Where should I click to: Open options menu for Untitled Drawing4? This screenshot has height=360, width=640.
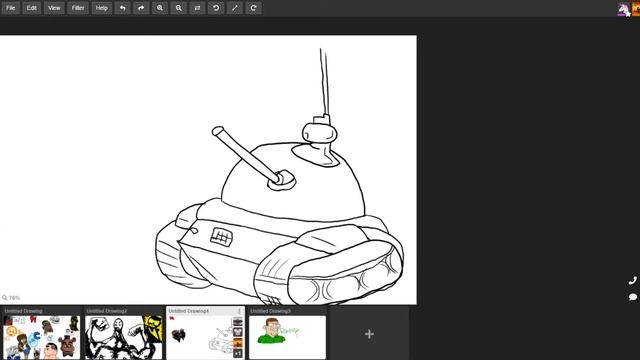pyautogui.click(x=239, y=311)
